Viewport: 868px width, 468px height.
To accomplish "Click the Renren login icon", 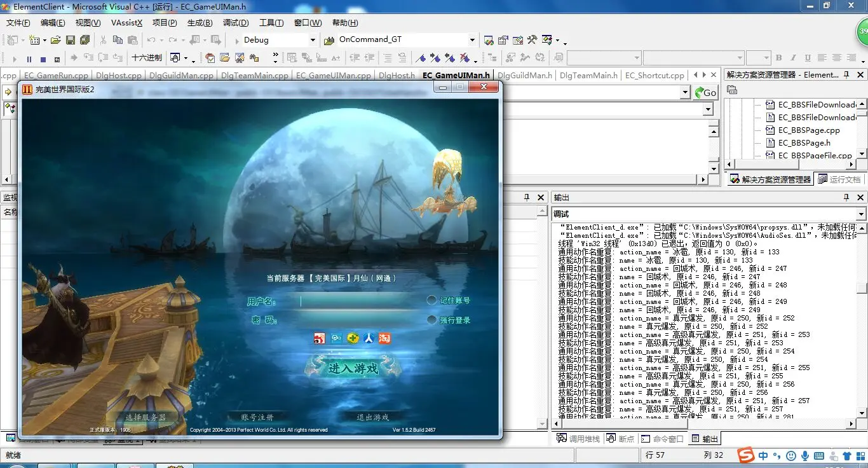I will pos(369,339).
